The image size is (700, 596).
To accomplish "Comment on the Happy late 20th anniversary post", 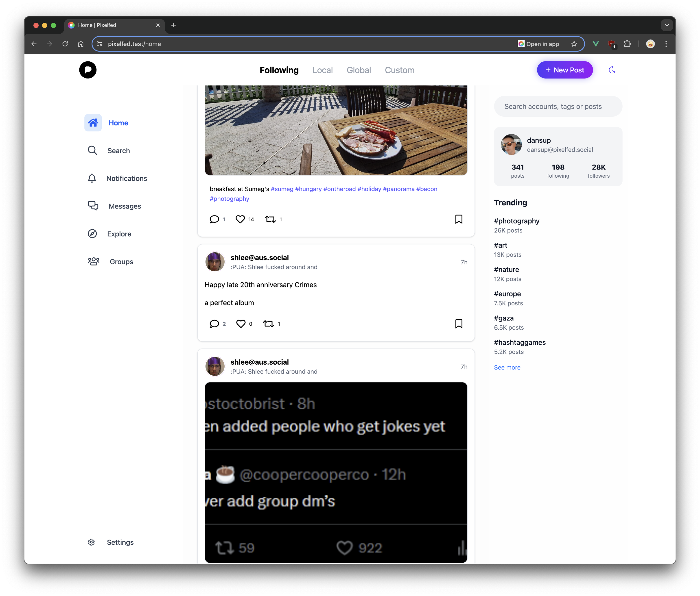I will pos(214,324).
